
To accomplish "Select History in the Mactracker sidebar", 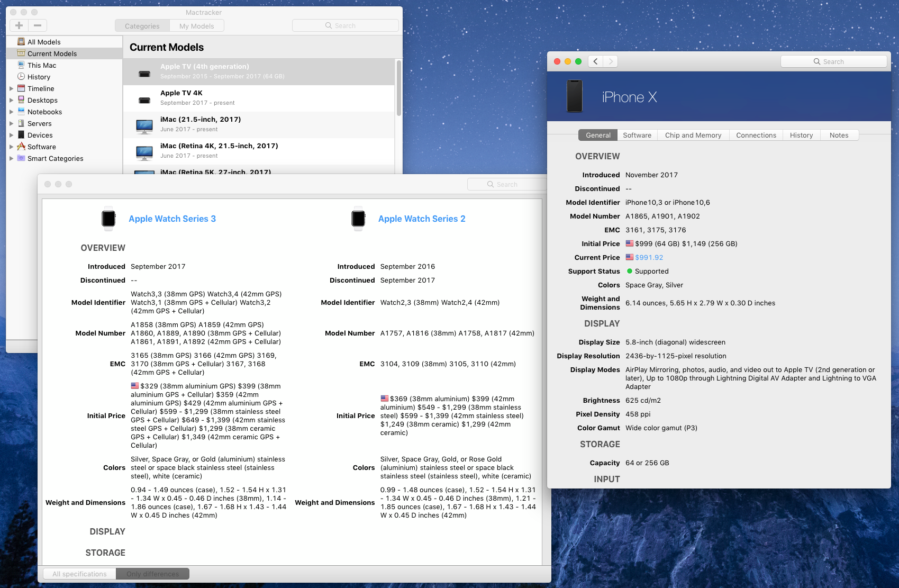I will click(x=64, y=77).
